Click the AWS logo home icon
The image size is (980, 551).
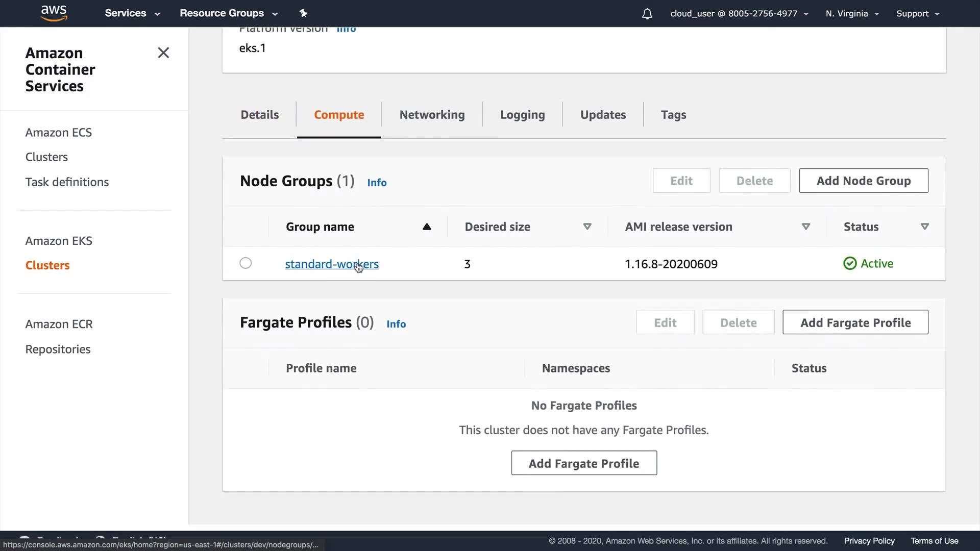click(x=54, y=13)
